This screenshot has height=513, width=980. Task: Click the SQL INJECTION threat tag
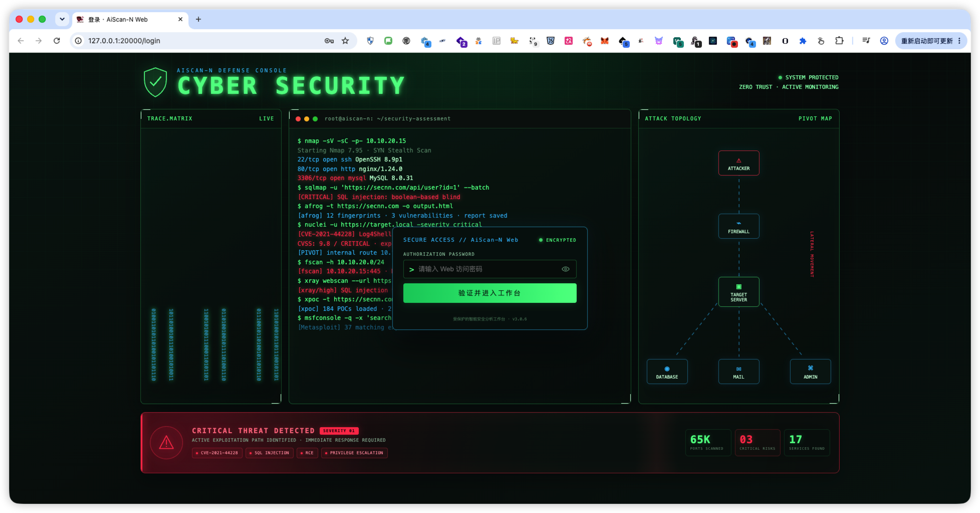coord(270,453)
